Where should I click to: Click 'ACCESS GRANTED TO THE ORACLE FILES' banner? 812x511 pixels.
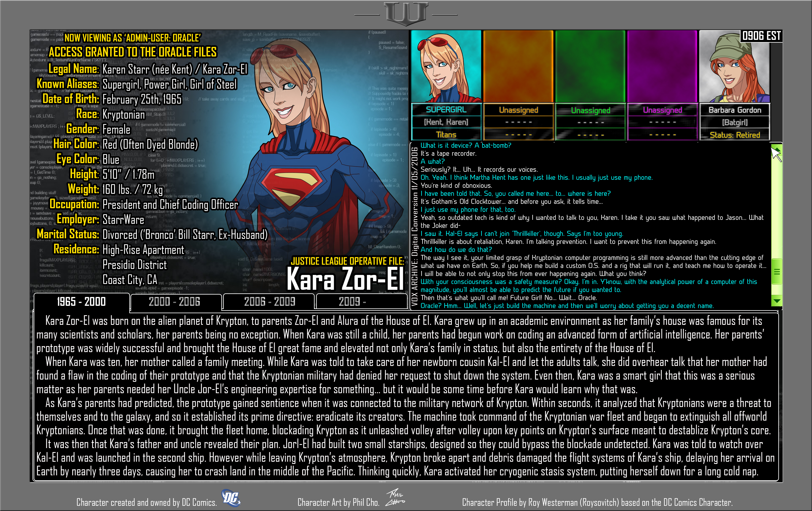click(133, 52)
